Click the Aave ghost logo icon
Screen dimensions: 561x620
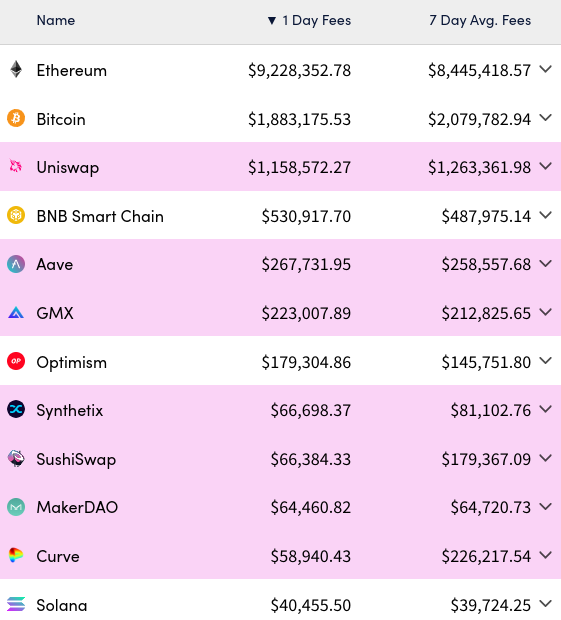point(16,264)
